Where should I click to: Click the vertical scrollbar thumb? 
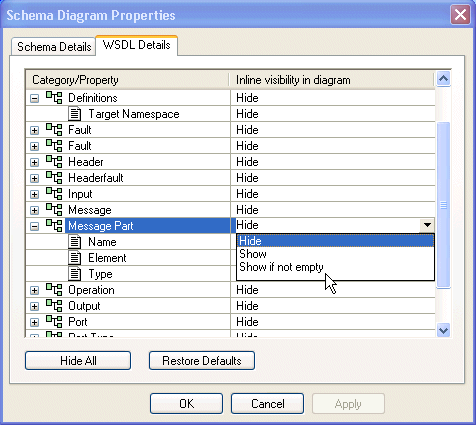coord(443,205)
